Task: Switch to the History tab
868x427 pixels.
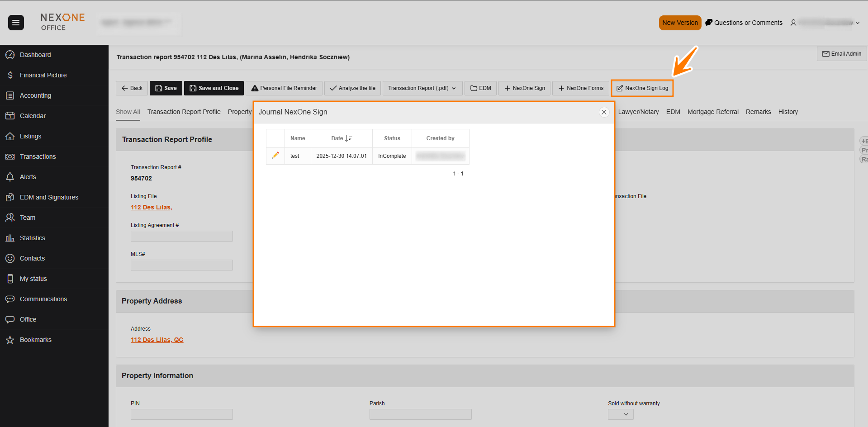Action: (x=787, y=112)
